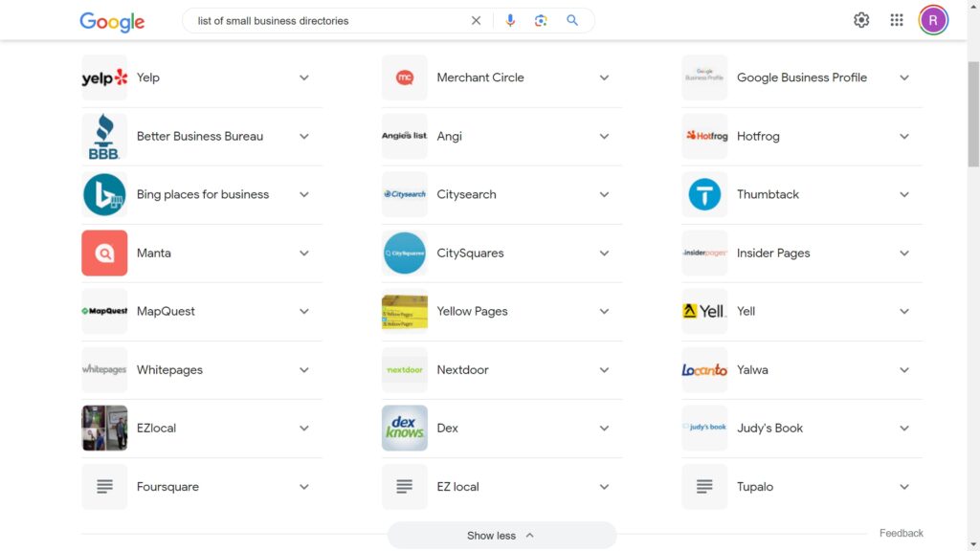This screenshot has width=980, height=551.
Task: Select the Merchant Circle logo
Action: [x=405, y=77]
